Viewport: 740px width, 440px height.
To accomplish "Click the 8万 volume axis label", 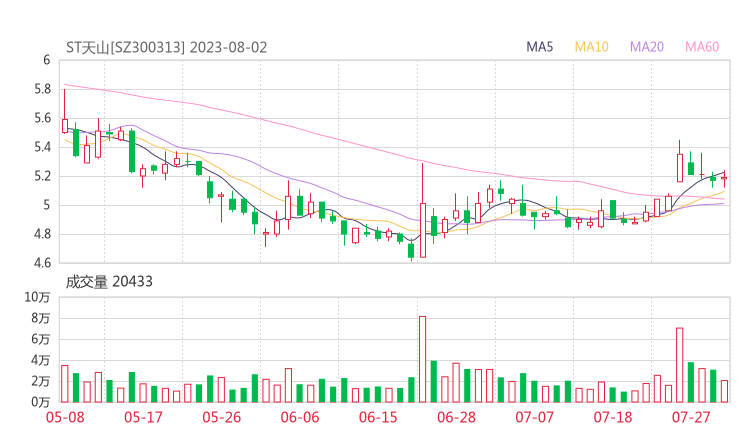I will tap(41, 318).
